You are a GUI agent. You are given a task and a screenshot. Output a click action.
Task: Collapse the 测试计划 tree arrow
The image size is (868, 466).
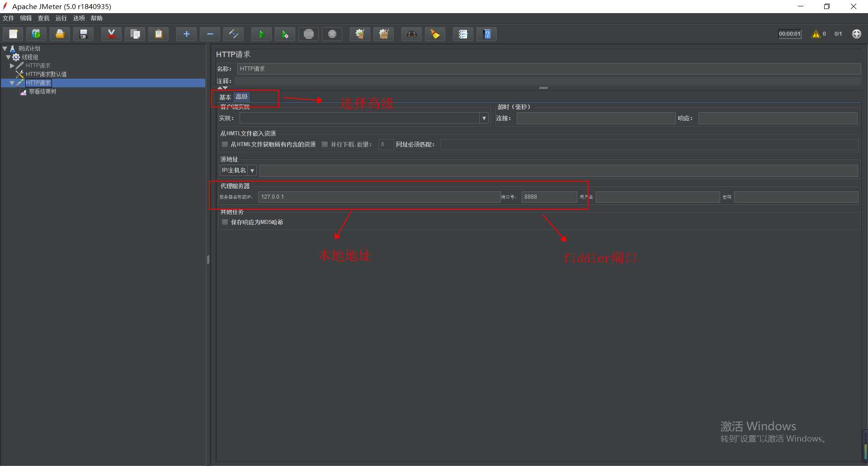5,48
